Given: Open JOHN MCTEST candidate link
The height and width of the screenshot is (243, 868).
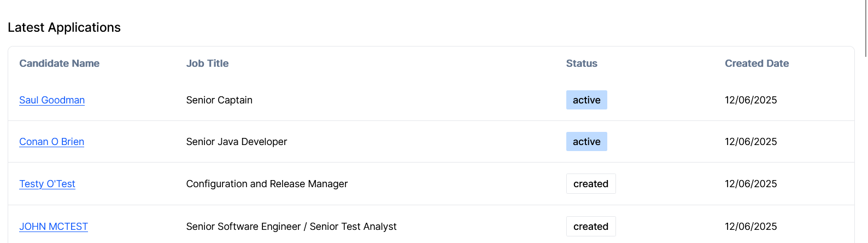Looking at the screenshot, I should [x=54, y=227].
